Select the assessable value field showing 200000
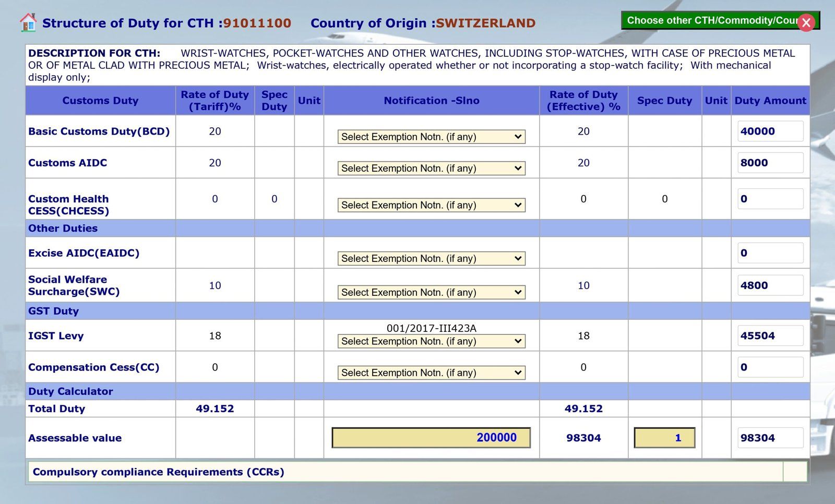 (x=431, y=437)
